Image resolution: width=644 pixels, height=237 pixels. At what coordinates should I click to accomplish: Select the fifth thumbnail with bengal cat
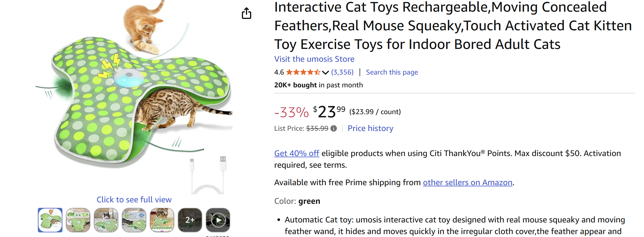[x=162, y=220]
